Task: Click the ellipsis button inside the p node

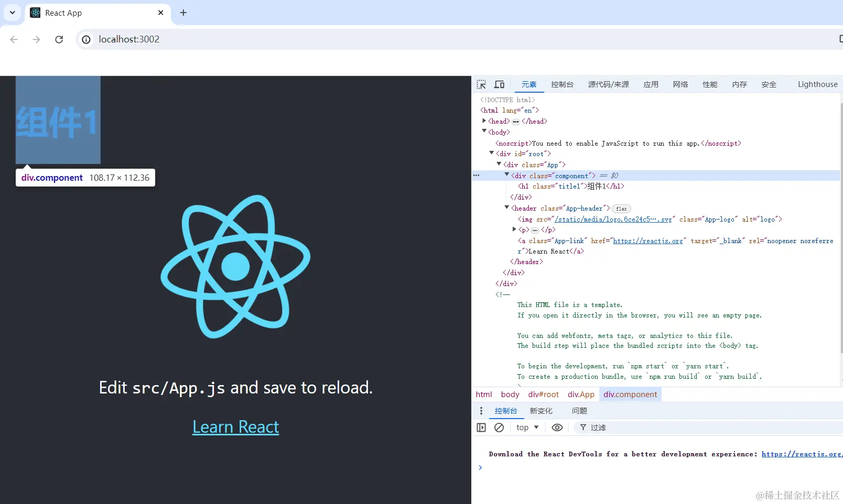Action: [535, 230]
